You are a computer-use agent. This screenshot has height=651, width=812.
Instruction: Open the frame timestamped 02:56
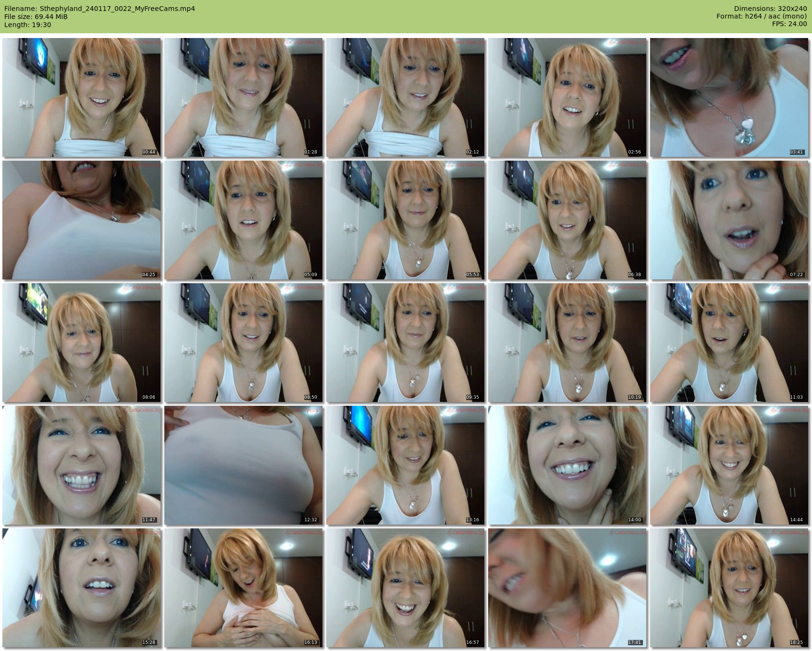click(x=567, y=97)
